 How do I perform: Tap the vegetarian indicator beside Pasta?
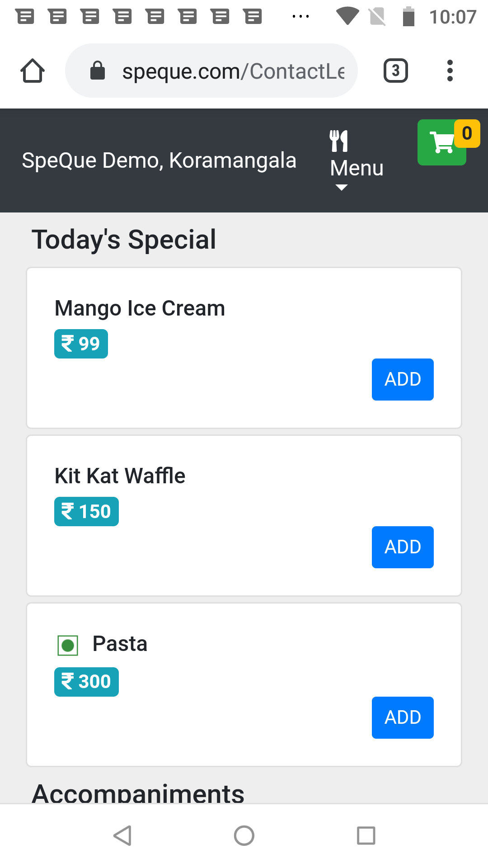(x=68, y=645)
